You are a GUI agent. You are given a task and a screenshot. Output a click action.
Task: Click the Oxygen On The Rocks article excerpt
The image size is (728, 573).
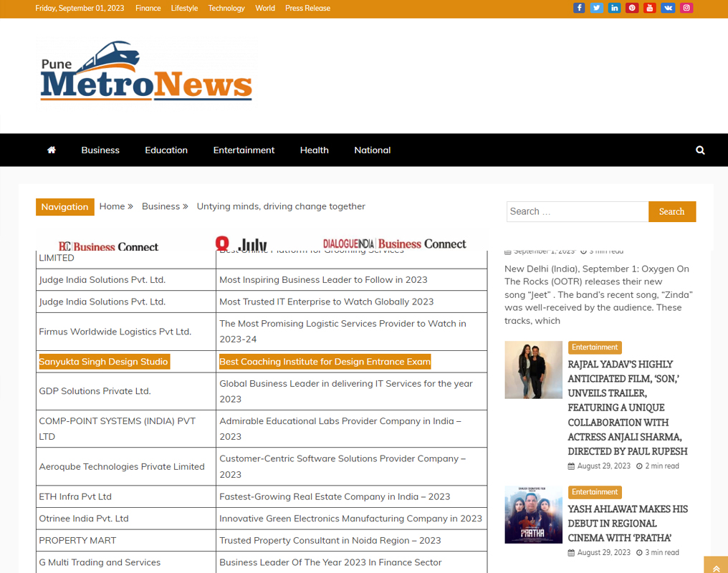coord(599,294)
